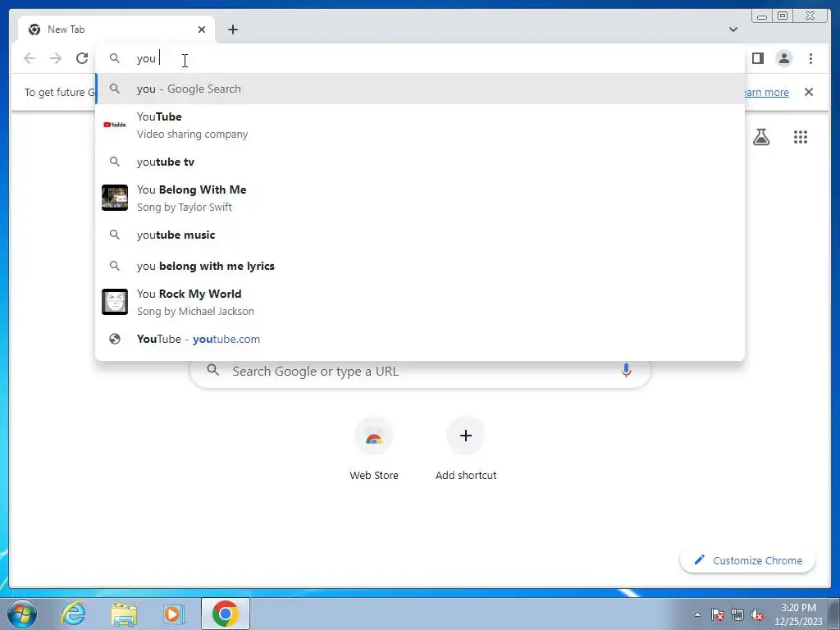
Task: Click the Add shortcut plus icon
Action: point(466,436)
